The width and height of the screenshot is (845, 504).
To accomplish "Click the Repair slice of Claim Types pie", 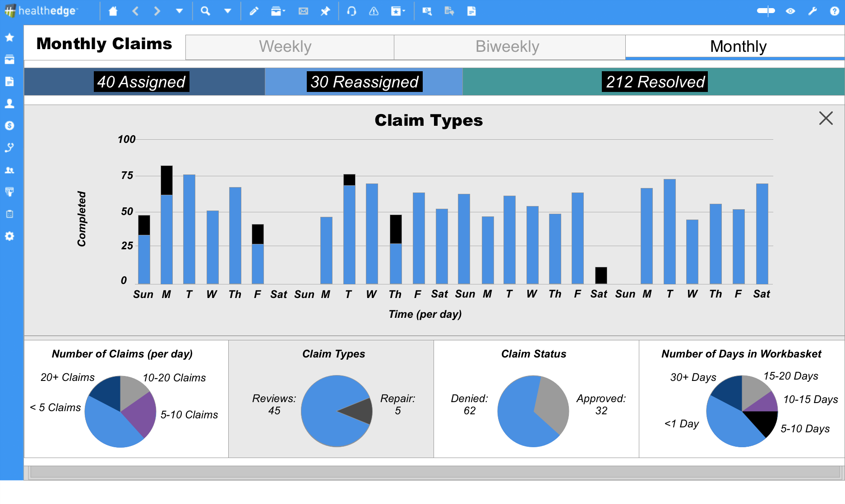I will pos(359,412).
